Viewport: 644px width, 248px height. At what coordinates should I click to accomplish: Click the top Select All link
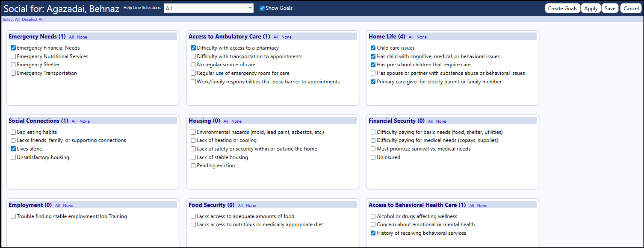coord(11,20)
